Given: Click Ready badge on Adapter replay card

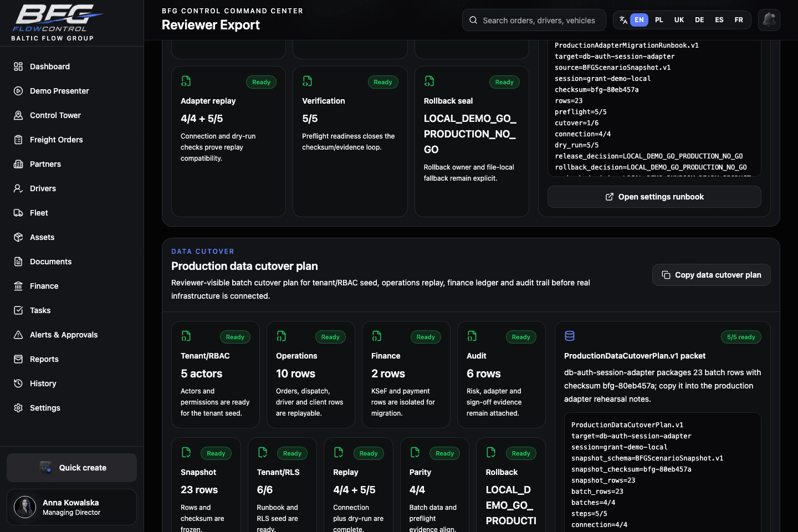Looking at the screenshot, I should [261, 82].
